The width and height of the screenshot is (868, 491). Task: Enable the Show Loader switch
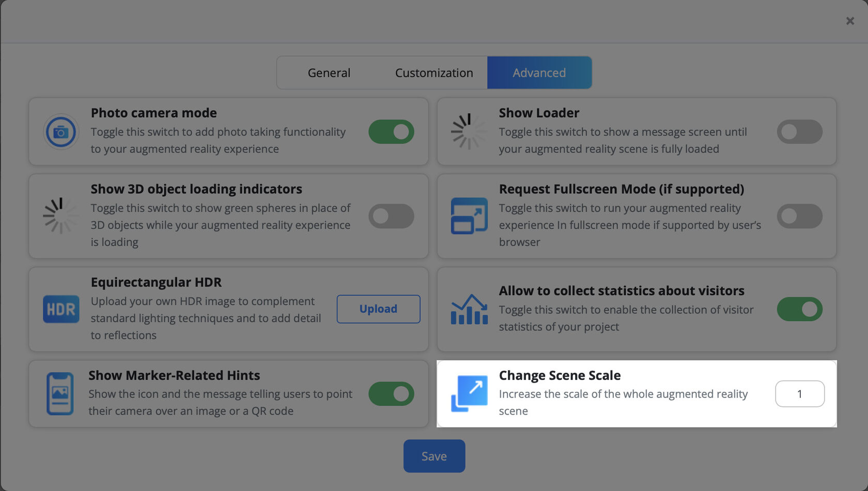click(x=799, y=132)
